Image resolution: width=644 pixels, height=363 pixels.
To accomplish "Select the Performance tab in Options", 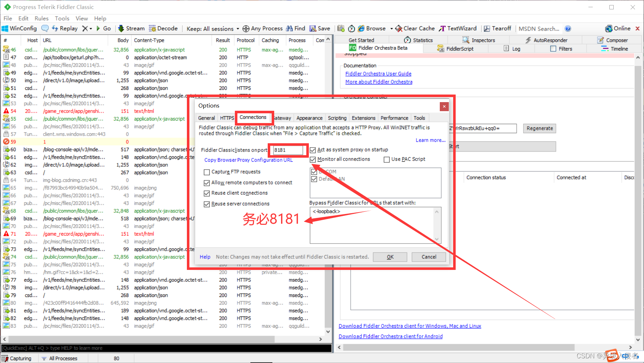I will click(x=394, y=118).
